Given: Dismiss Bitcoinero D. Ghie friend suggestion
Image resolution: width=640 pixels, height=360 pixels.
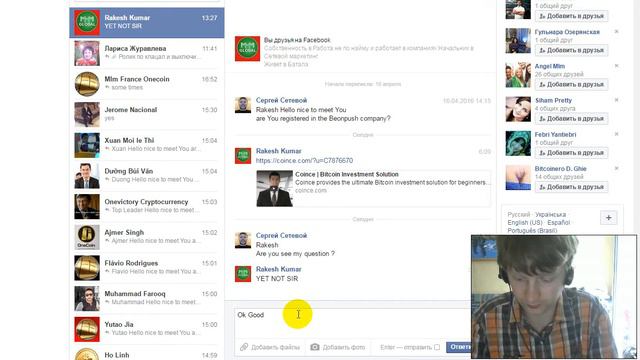Looking at the screenshot, I should coord(616,168).
